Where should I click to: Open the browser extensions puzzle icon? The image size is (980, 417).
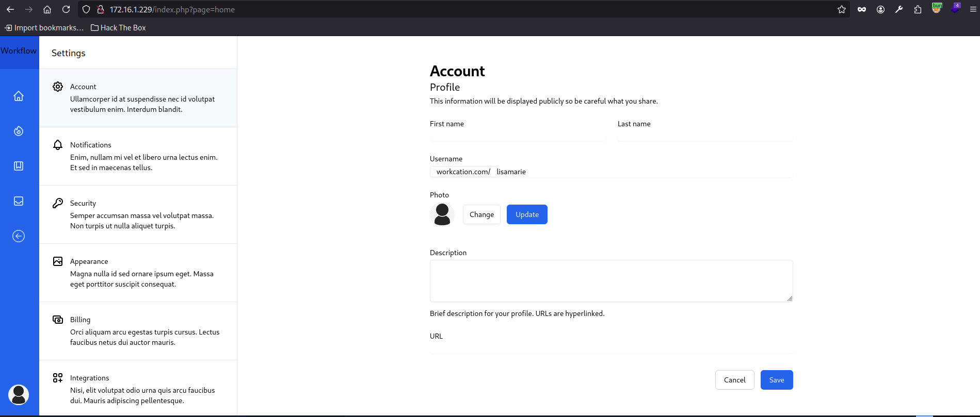(x=918, y=9)
